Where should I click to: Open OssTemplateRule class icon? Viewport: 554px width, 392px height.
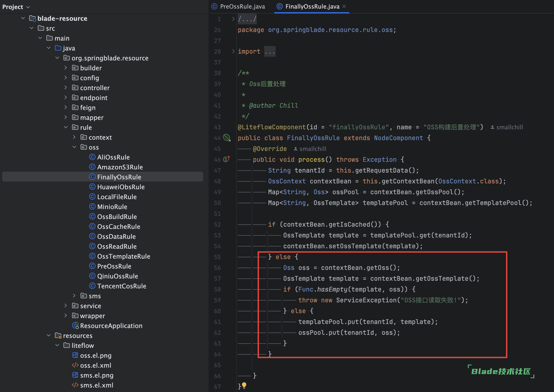pyautogui.click(x=92, y=256)
